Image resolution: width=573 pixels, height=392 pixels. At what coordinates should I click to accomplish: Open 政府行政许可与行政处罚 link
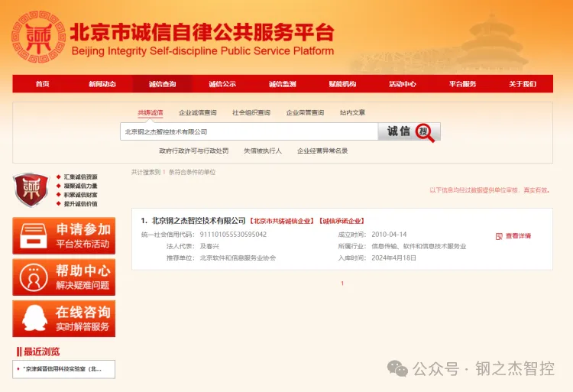193,151
